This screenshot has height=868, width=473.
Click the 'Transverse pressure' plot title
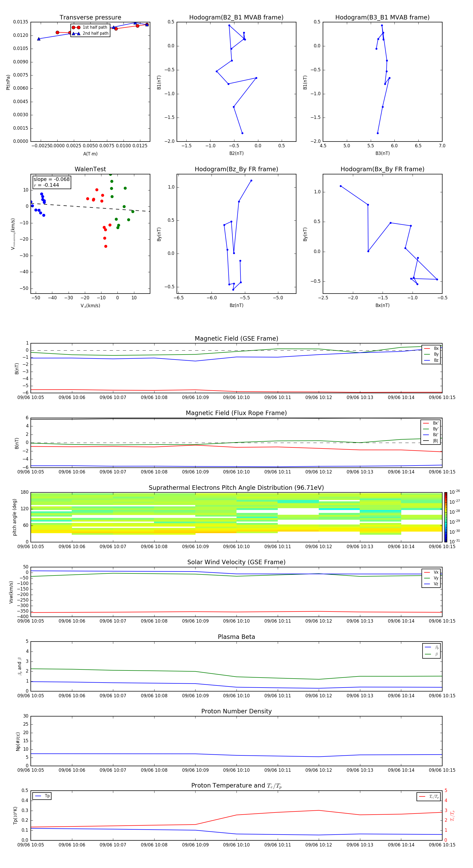[x=90, y=18]
